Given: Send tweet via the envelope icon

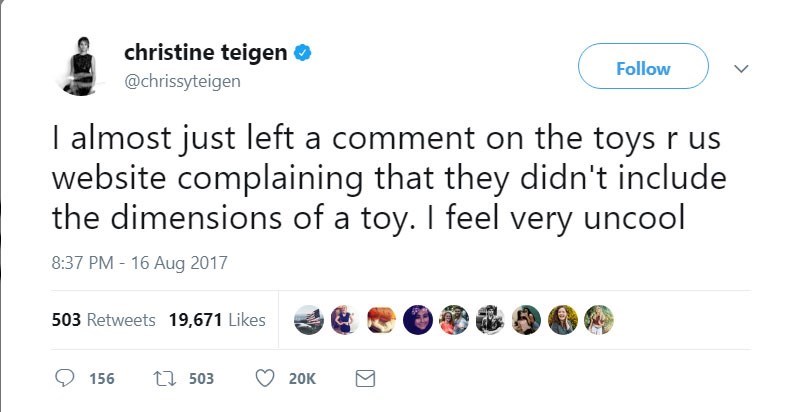Looking at the screenshot, I should 366,379.
